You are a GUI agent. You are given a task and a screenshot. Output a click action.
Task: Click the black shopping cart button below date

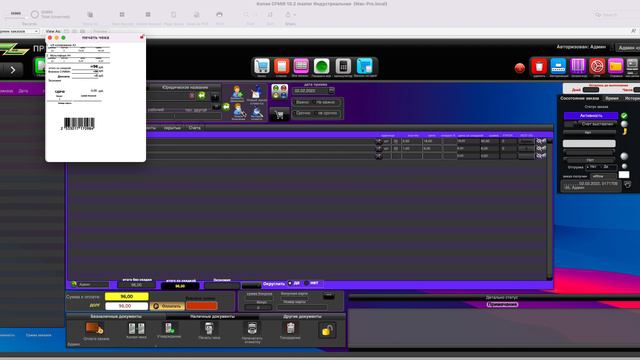[280, 115]
